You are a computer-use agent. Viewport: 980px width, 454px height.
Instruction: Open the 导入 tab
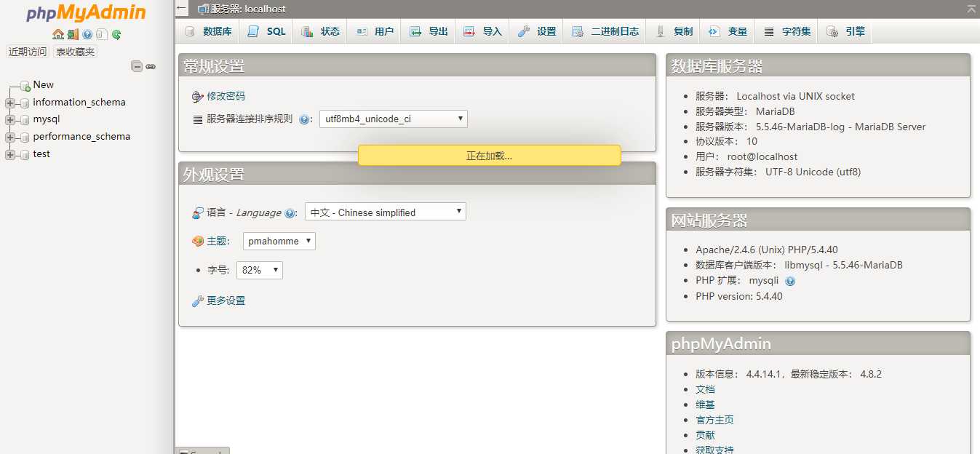(x=482, y=31)
